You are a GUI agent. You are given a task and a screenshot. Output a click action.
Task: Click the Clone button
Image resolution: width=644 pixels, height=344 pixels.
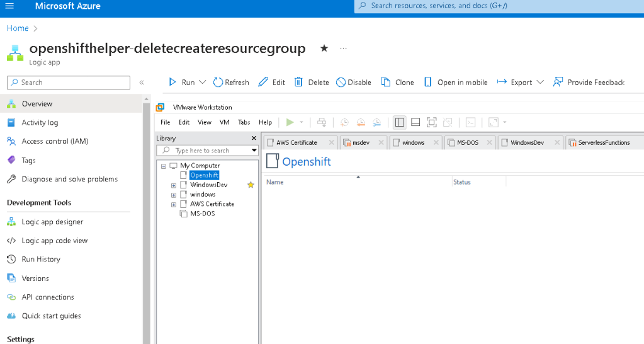point(398,82)
